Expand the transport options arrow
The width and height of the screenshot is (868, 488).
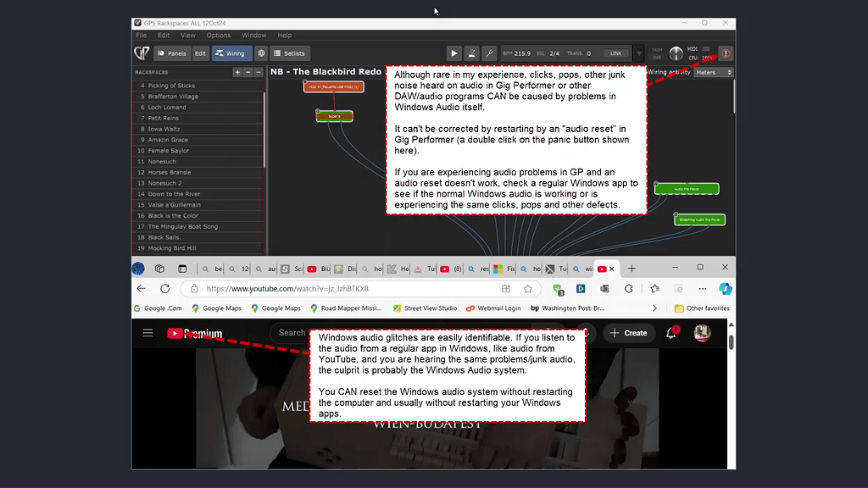coord(639,53)
